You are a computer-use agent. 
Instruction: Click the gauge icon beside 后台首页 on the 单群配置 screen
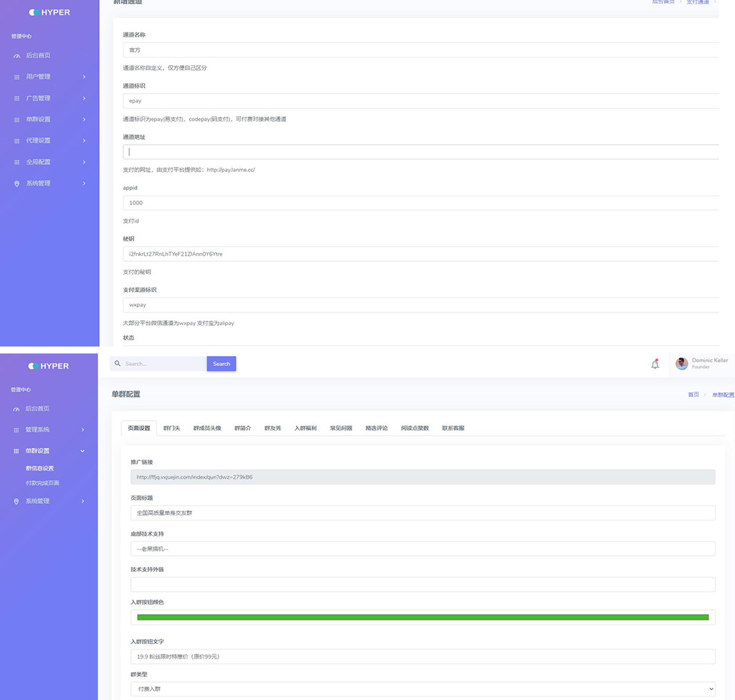coord(17,409)
